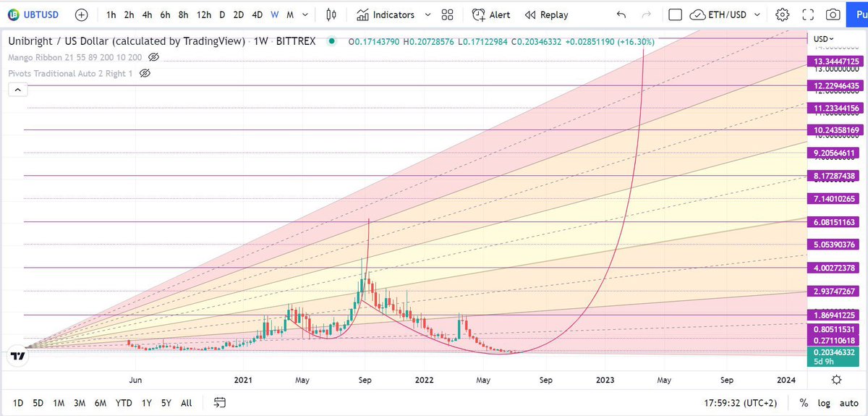Viewport: 868px width, 416px height.
Task: Open chart settings gear in top toolbar
Action: click(783, 14)
